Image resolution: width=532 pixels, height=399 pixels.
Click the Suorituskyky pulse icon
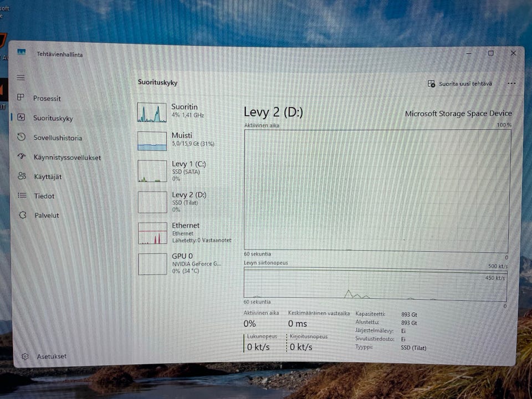tap(21, 117)
